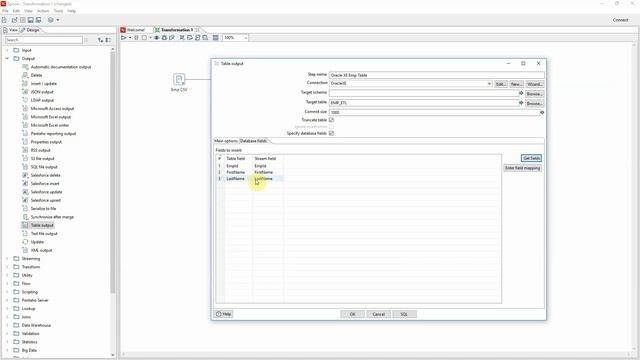Preview the transformation using the eye icon
The height and width of the screenshot is (360, 640).
coord(156,38)
